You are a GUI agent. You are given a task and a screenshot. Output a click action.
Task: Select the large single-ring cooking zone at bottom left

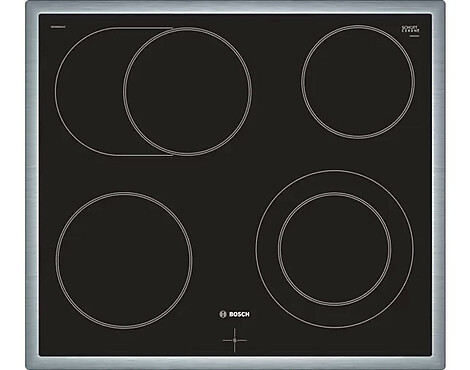tap(124, 260)
